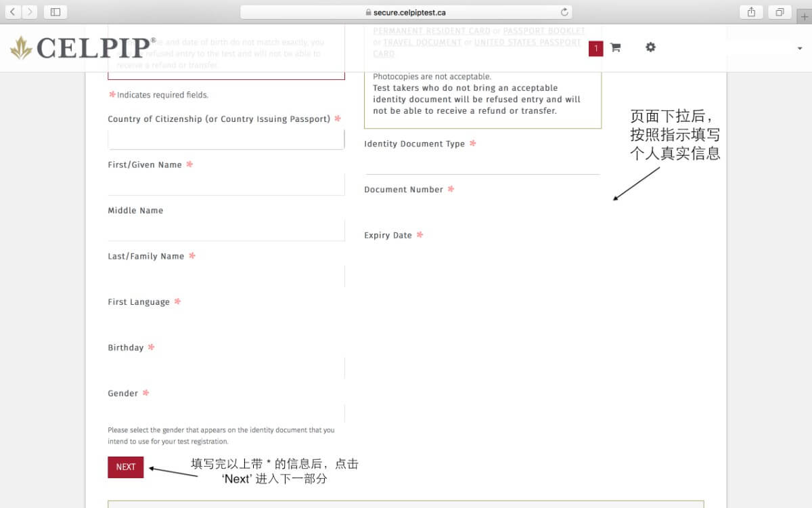Screen dimensions: 812x508
Task: Open the Identity Document Type field
Action: pos(482,164)
